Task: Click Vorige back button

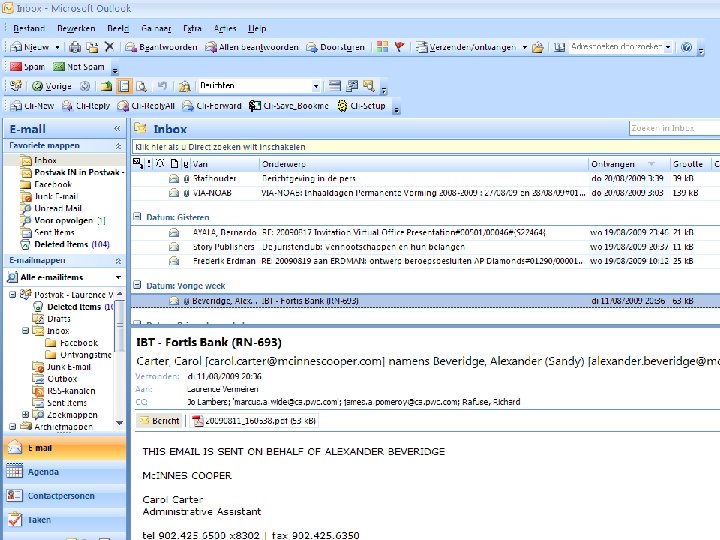Action: [x=52, y=86]
